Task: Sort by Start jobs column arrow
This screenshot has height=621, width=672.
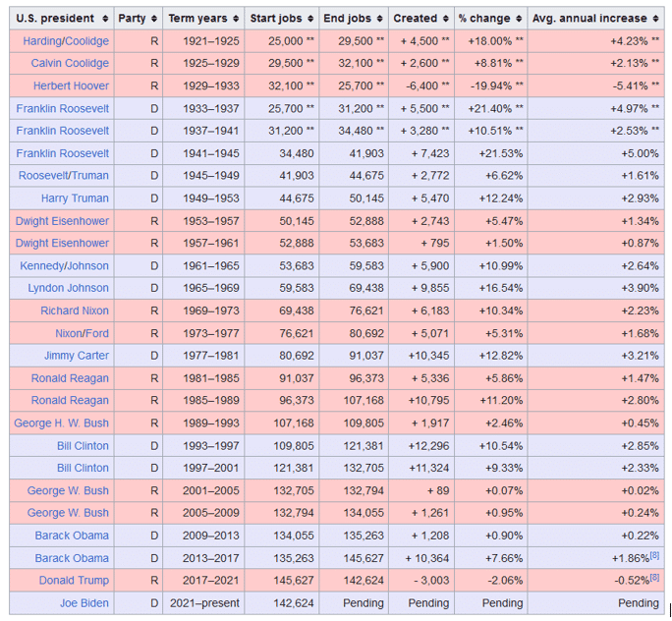Action: pos(311,18)
